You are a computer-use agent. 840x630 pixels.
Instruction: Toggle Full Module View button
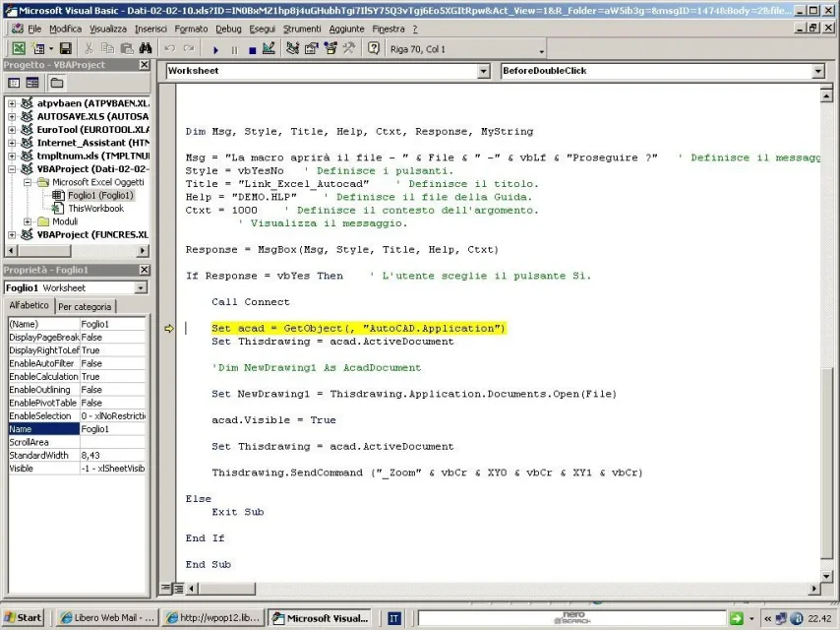click(178, 589)
